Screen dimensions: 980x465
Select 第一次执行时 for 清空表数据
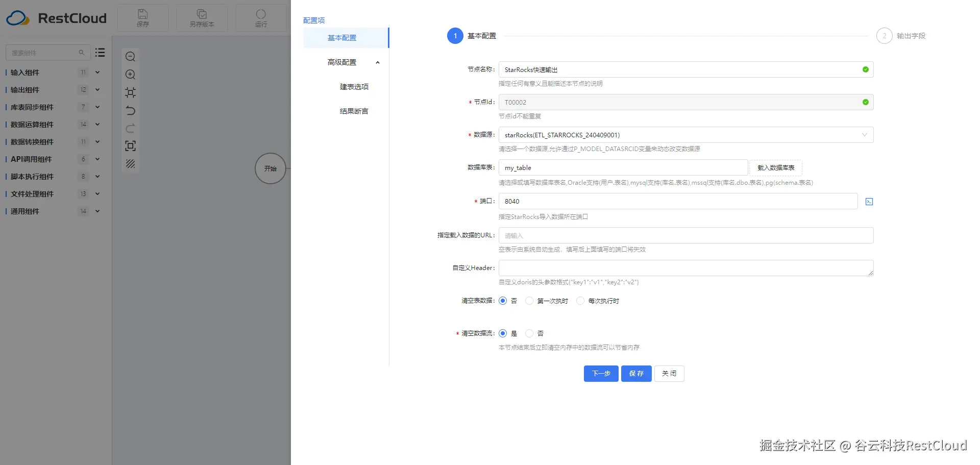coord(529,301)
